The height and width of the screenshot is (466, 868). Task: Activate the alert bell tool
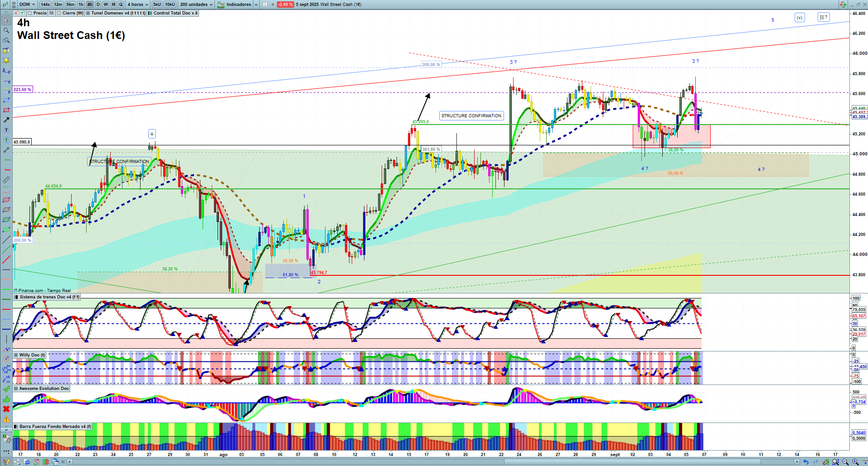point(6,60)
